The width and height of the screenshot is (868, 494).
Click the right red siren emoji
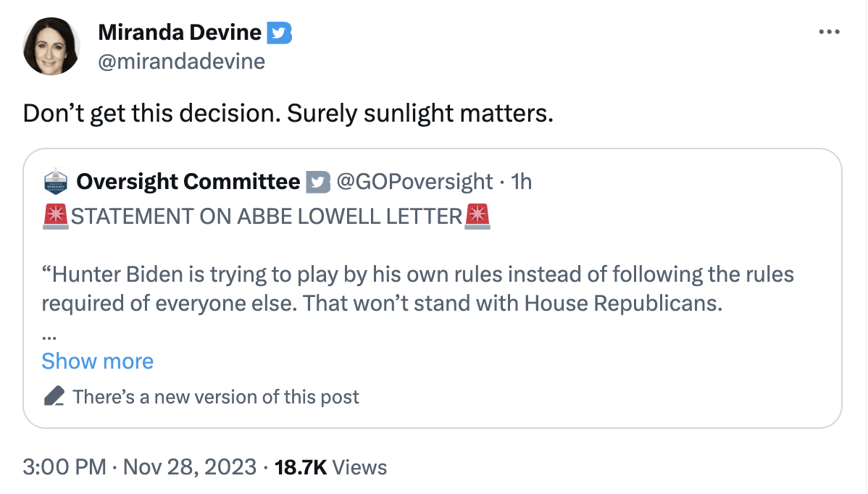coord(477,216)
